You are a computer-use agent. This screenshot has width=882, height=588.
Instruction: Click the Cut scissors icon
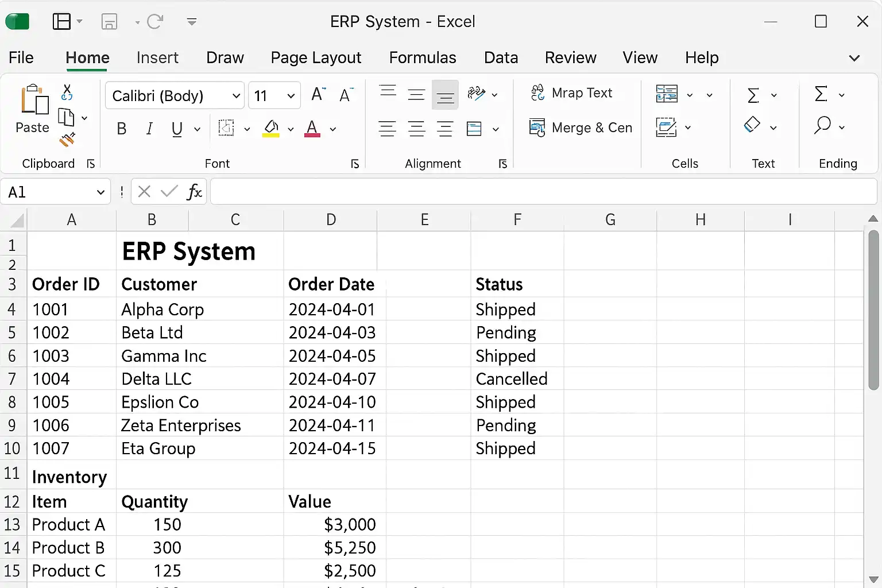67,92
